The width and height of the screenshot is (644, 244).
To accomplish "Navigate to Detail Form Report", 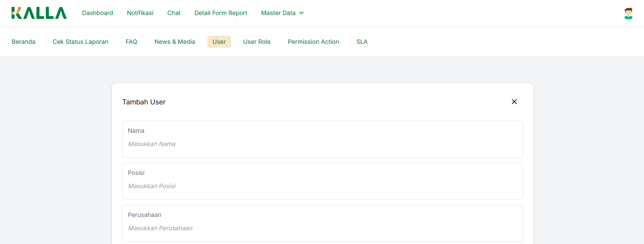I will point(221,13).
